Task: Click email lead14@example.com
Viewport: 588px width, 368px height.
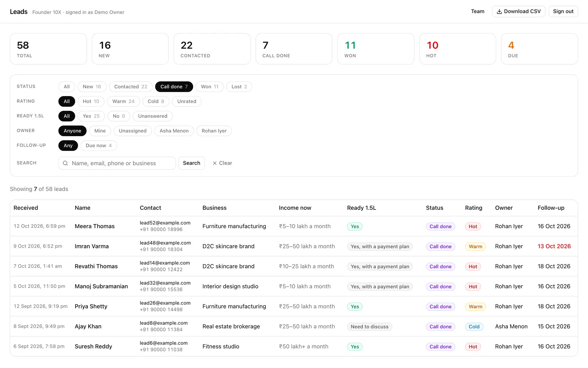Action: tap(165, 263)
